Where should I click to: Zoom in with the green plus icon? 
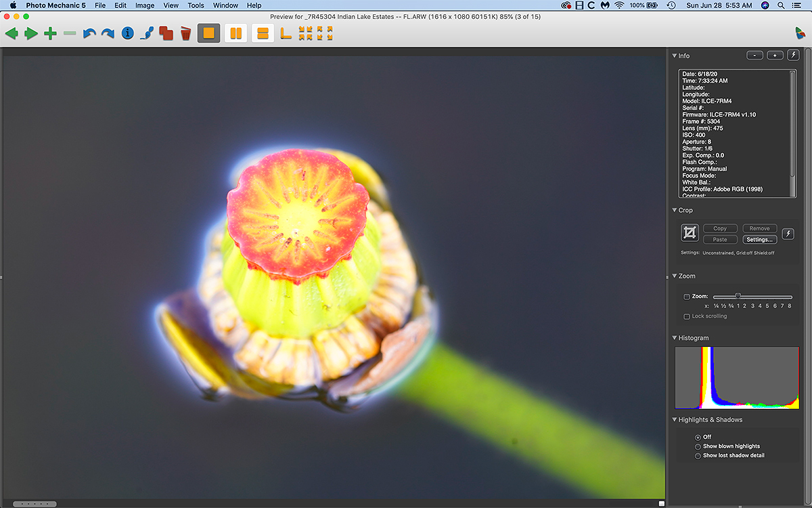point(50,33)
